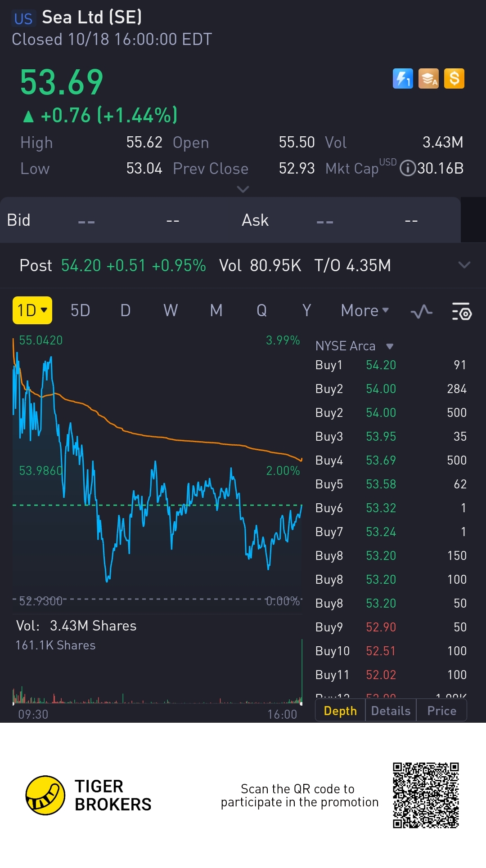This screenshot has width=486, height=868.
Task: Tap the Sea Ltd (SE) title
Action: coord(92,17)
